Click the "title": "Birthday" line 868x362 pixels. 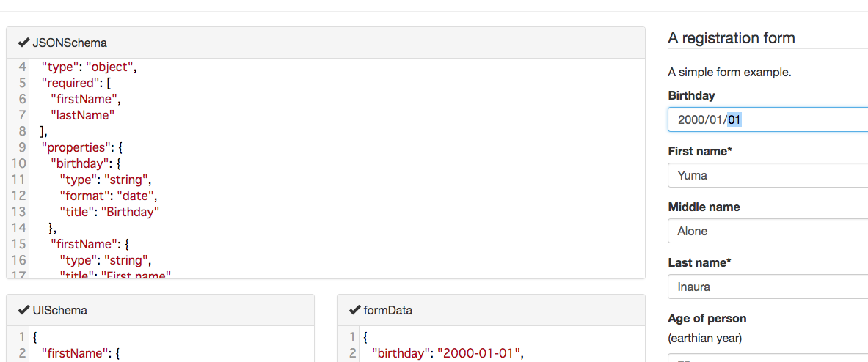point(109,212)
